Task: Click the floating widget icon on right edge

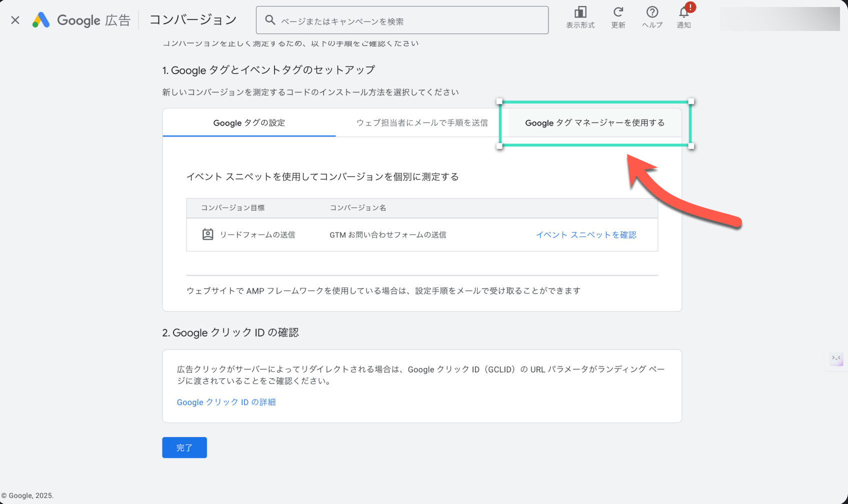Action: (836, 358)
